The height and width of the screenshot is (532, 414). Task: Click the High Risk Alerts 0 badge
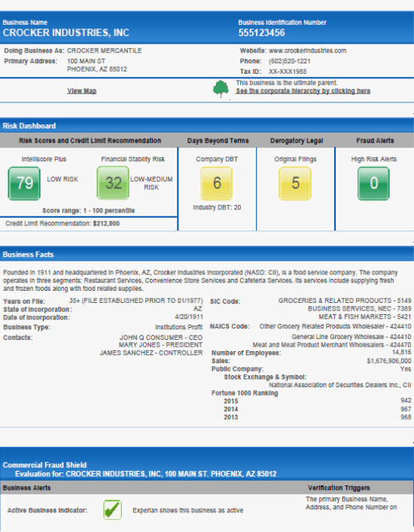(x=373, y=184)
